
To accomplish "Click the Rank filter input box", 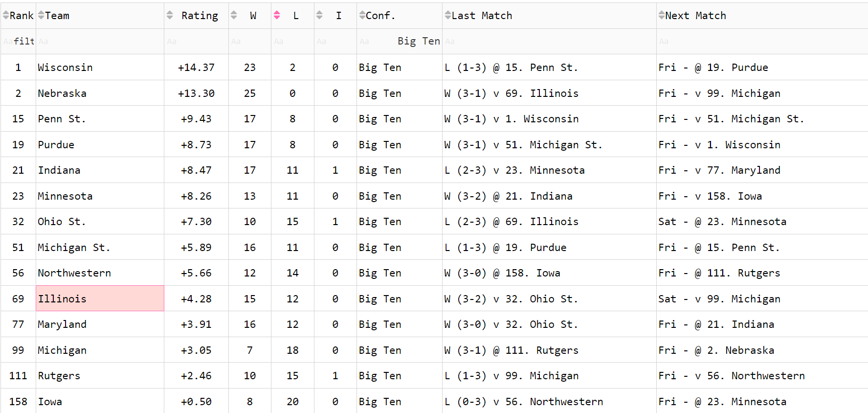I will click(x=18, y=41).
